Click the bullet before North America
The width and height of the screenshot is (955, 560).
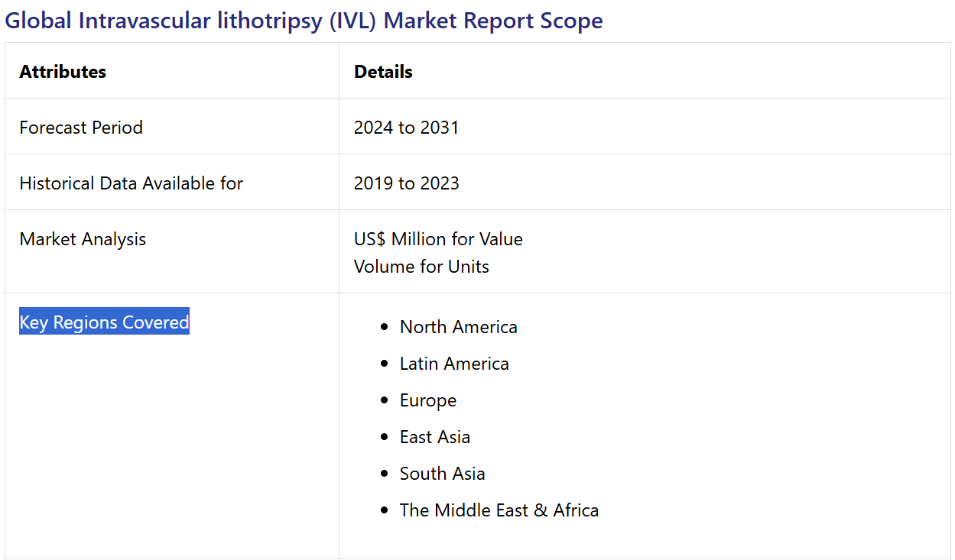(384, 328)
